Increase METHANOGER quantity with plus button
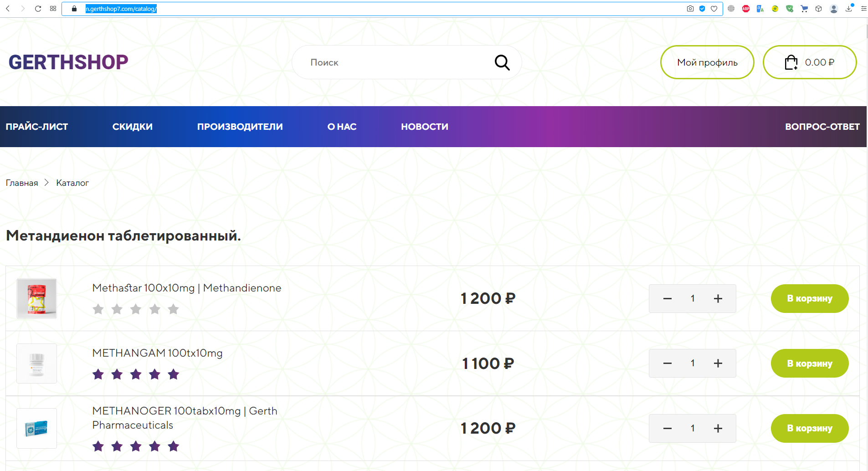Screen dimensions: 868x471 click(x=718, y=429)
